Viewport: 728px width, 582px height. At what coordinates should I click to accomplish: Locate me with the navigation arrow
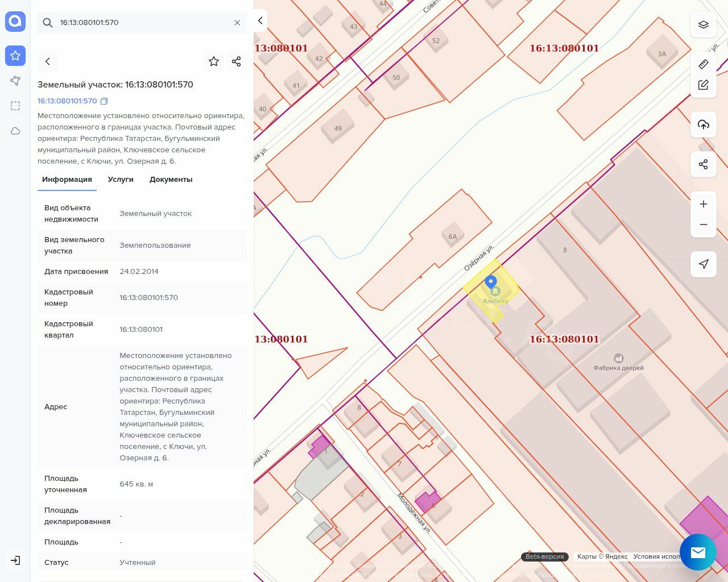pyautogui.click(x=704, y=264)
